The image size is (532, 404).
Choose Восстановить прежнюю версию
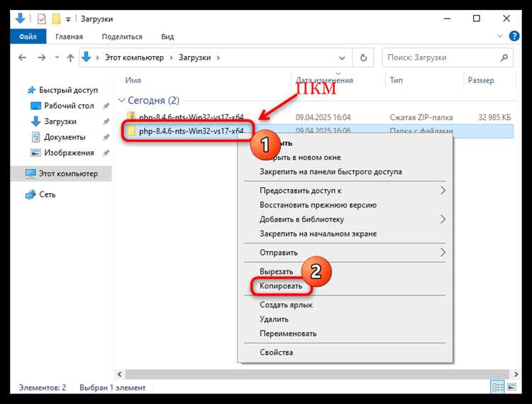[345, 205]
